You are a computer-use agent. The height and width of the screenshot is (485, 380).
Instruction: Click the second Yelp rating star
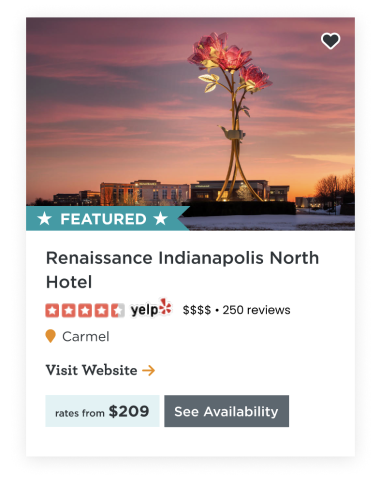pos(69,310)
